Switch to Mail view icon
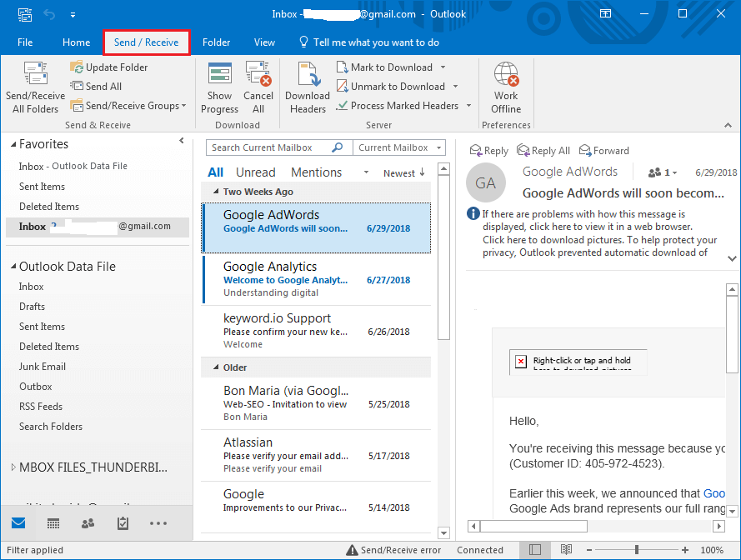741x560 pixels. coord(18,523)
